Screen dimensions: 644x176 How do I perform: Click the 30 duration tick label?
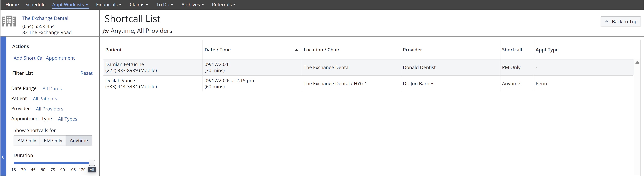23,170
